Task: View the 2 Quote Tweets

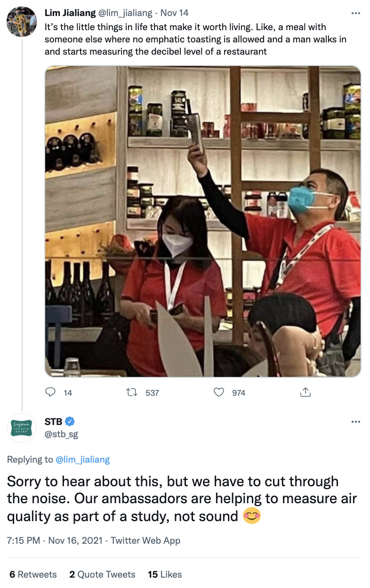Action: tap(102, 574)
